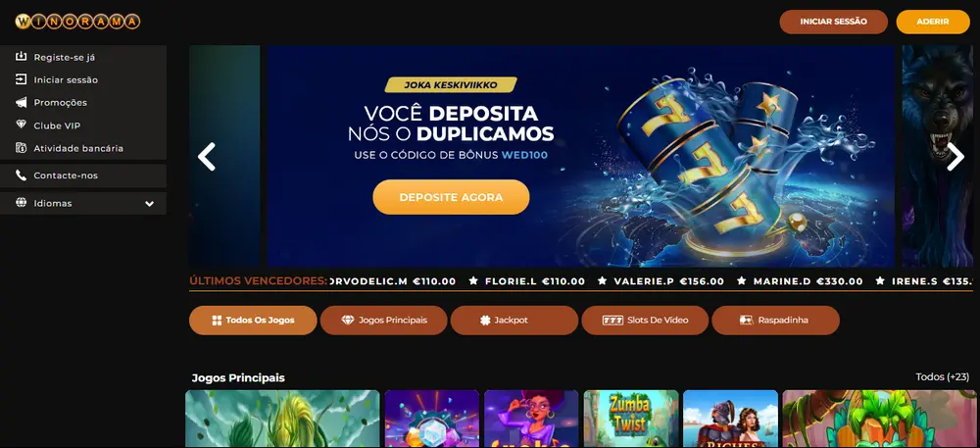Open Slots De Vídeo category
980x448 pixels.
click(645, 320)
